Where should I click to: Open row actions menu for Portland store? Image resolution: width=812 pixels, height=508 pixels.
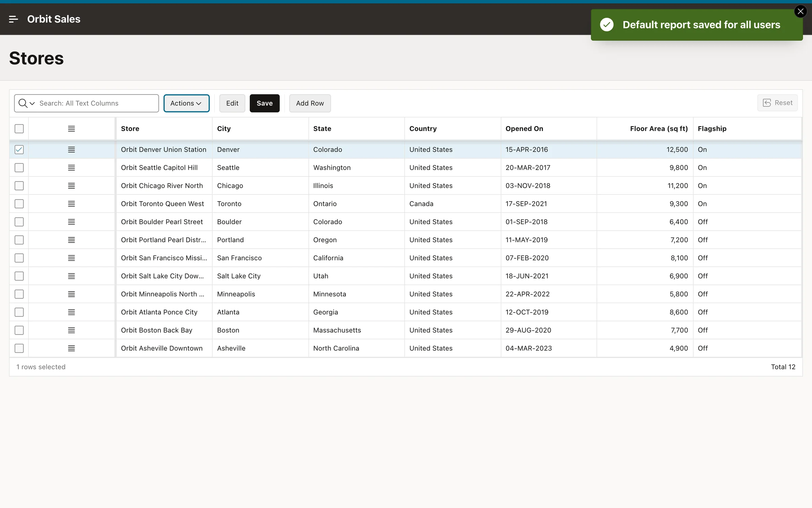pyautogui.click(x=71, y=240)
